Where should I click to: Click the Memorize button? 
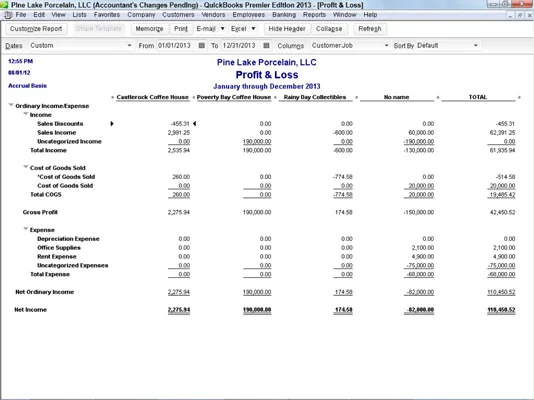point(150,29)
